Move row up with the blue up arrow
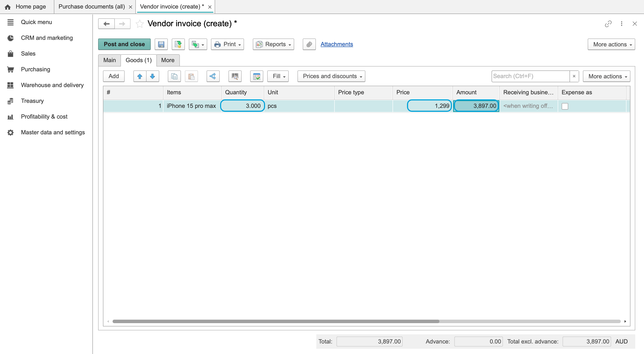This screenshot has width=644, height=354. pos(140,76)
